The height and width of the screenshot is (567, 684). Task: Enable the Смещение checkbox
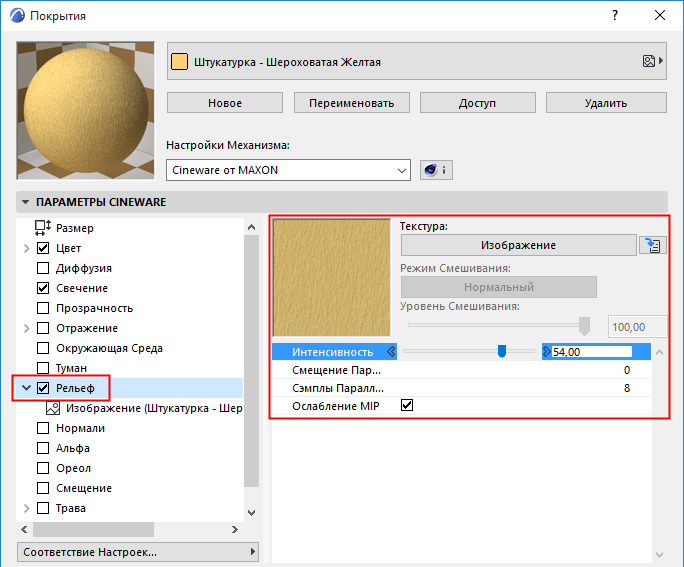click(43, 488)
